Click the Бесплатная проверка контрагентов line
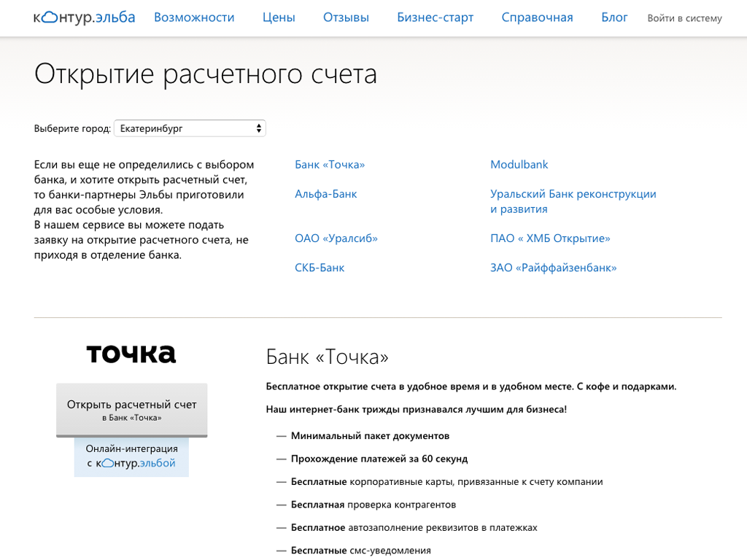This screenshot has height=560, width=747. (x=373, y=505)
